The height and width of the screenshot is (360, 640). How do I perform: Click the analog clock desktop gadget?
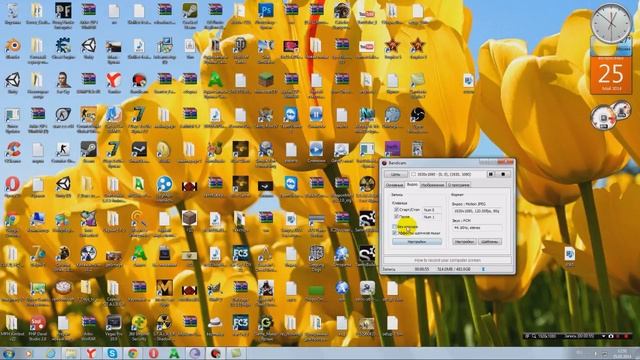coord(611,23)
